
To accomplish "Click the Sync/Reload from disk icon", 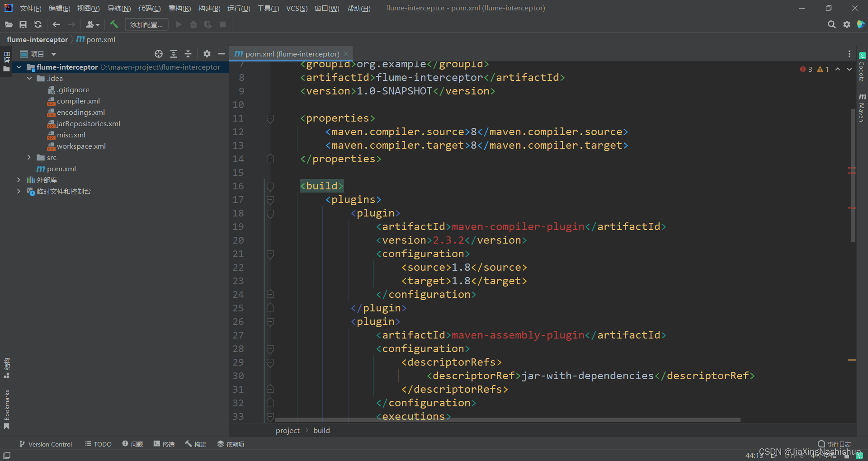I will pyautogui.click(x=38, y=24).
